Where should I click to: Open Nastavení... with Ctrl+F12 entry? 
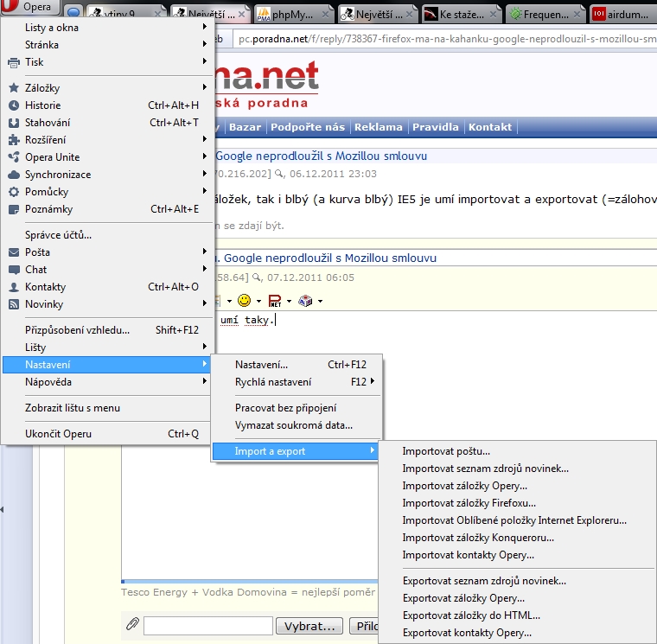click(x=297, y=365)
